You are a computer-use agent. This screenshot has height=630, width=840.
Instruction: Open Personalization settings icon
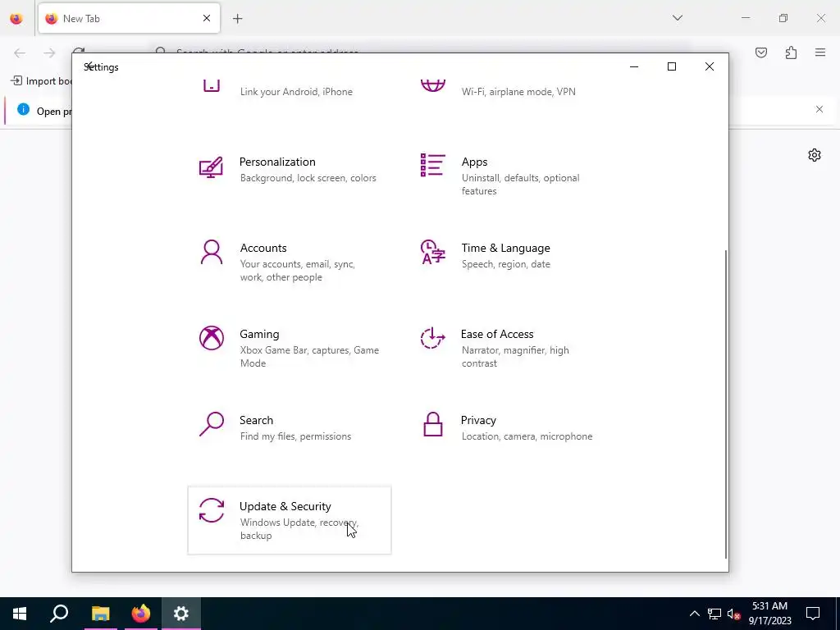[211, 167]
